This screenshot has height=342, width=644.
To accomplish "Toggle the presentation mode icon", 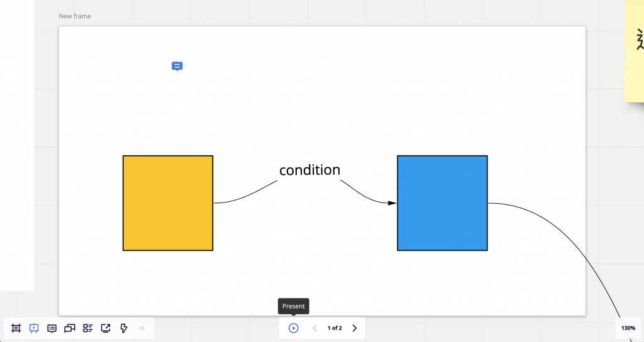I will [x=34, y=328].
